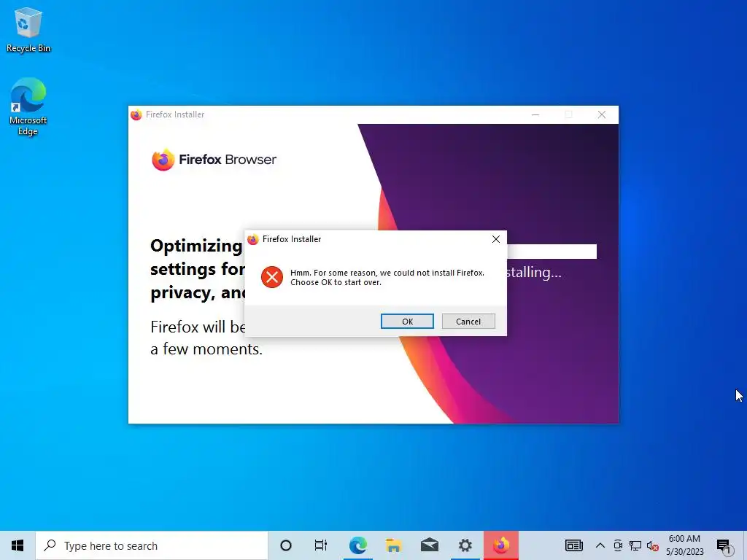Launch Microsoft Edge from the taskbar
Viewport: 747px width, 560px height.
pyautogui.click(x=357, y=545)
